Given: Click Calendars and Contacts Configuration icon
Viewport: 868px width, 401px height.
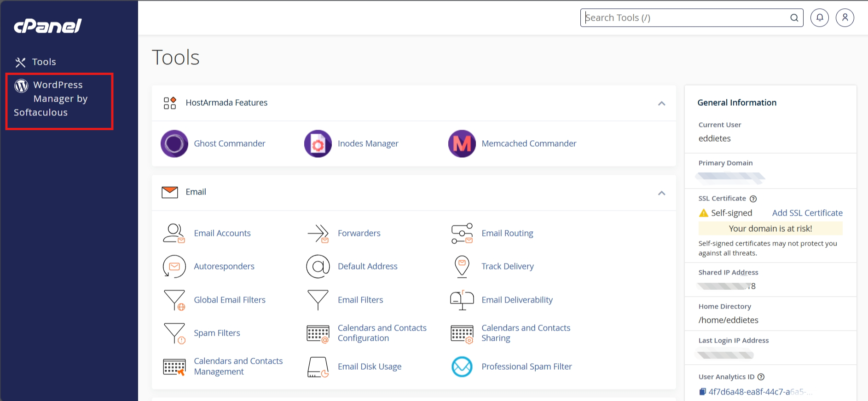Looking at the screenshot, I should click(318, 334).
